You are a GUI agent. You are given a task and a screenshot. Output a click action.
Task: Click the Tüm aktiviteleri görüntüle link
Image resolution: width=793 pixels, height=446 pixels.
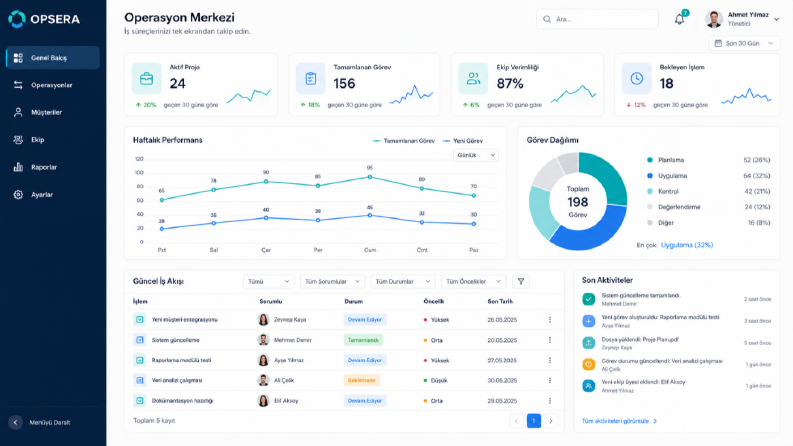[x=619, y=421]
